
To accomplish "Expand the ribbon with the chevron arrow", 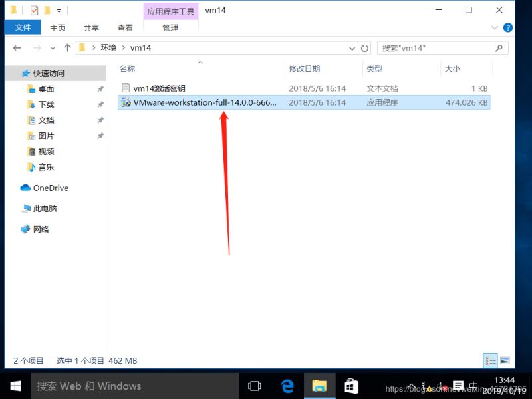I will (x=495, y=27).
